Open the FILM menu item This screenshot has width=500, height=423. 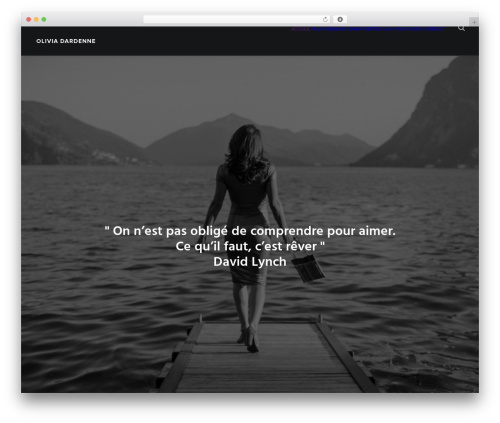[316, 29]
